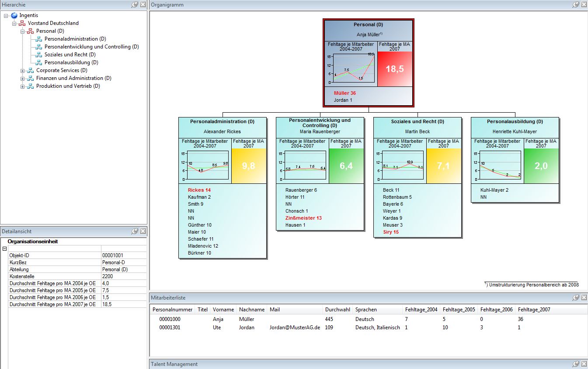Click the KurzBez value Personal-D
Image resolution: width=588 pixels, height=369 pixels.
(114, 262)
